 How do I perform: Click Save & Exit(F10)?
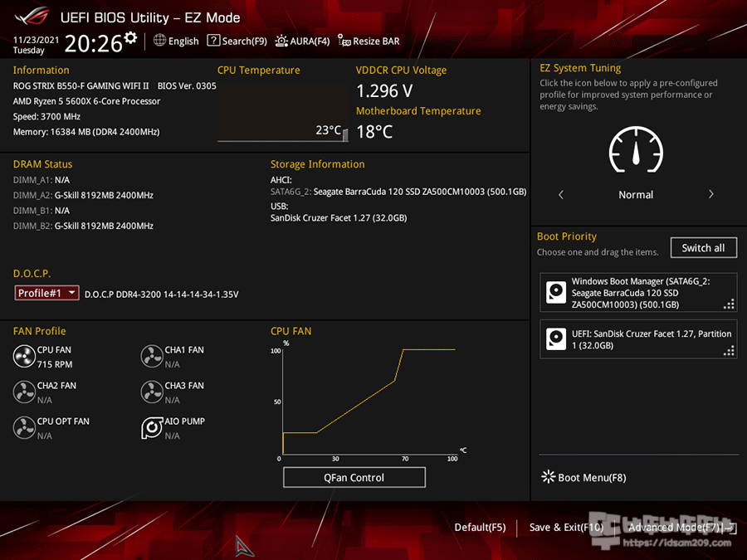566,527
